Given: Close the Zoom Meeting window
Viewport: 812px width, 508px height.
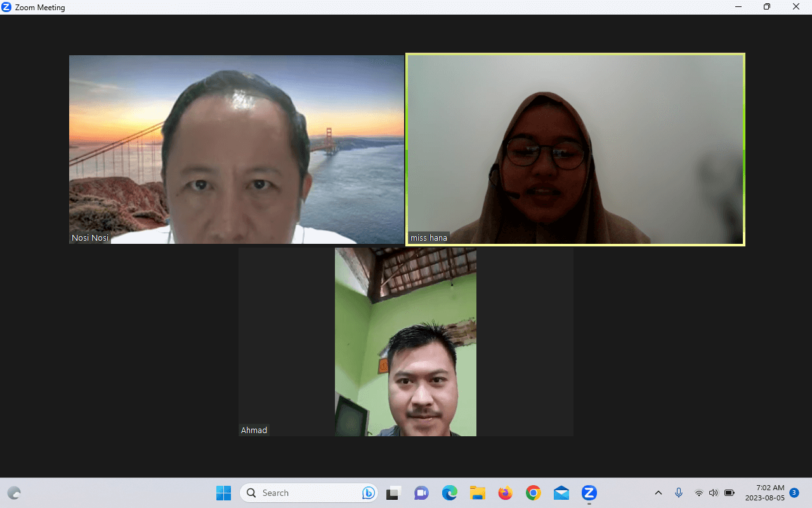Looking at the screenshot, I should tap(796, 7).
